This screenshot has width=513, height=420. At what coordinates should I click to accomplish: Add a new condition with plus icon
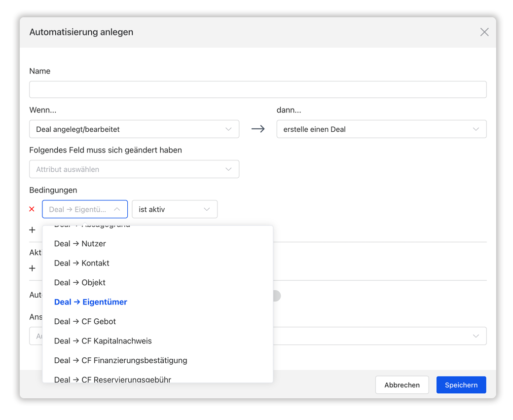(33, 230)
